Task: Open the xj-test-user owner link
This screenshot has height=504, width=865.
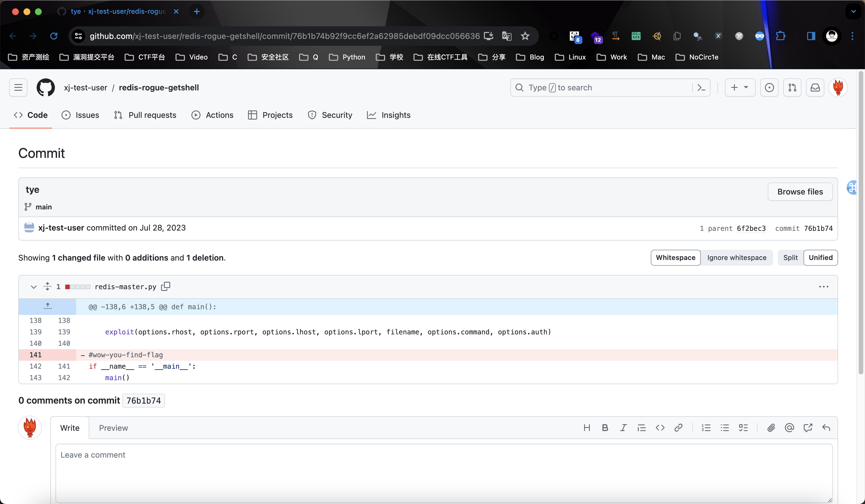Action: point(86,88)
